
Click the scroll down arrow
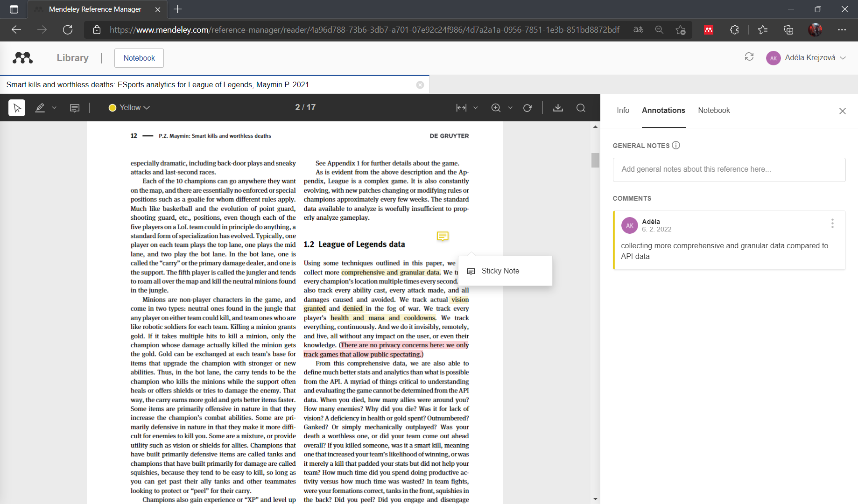[x=595, y=499]
